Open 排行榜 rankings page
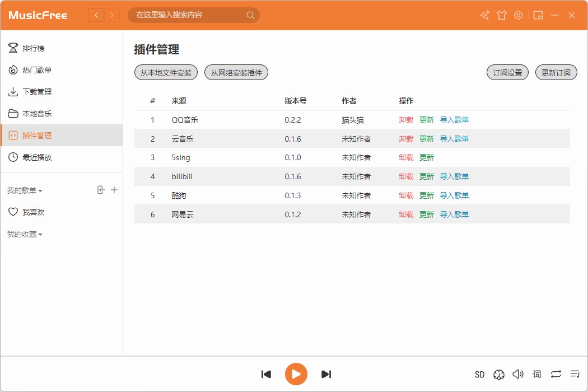 [62, 48]
